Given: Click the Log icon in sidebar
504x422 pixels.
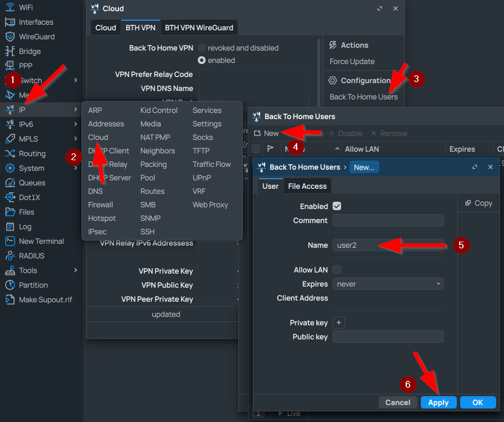Looking at the screenshot, I should (10, 226).
